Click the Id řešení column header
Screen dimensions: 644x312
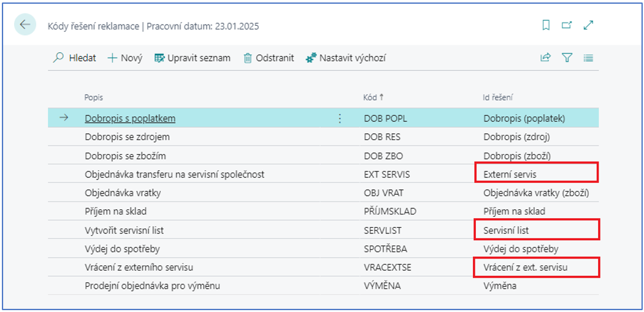[x=497, y=98]
